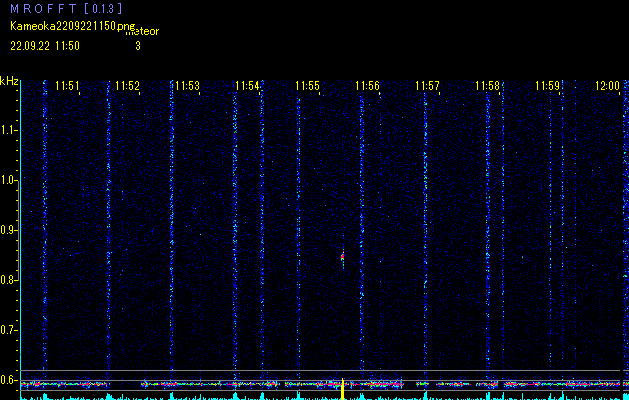Click the meteor count value 3
Viewport: 629px width, 400px height.
point(138,46)
